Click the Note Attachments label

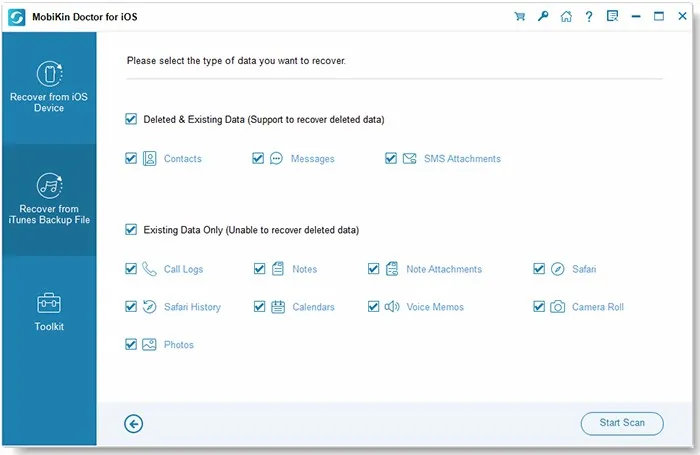(x=444, y=269)
